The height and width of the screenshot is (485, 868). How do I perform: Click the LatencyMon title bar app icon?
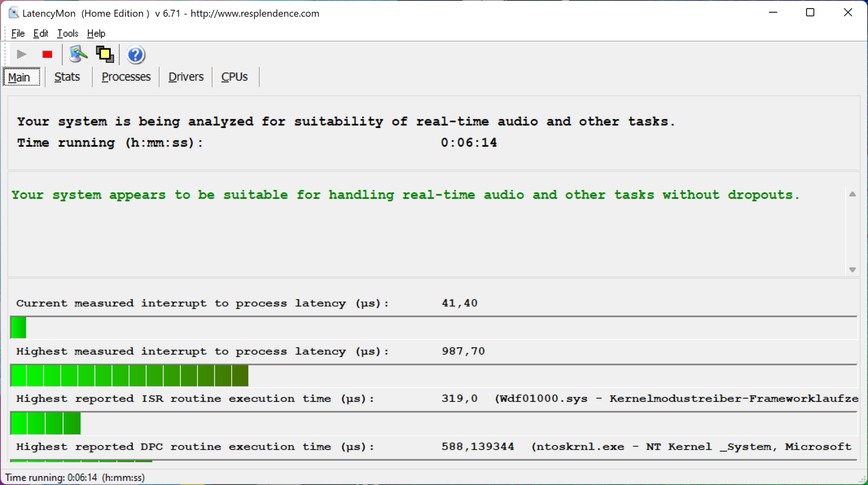[x=14, y=13]
